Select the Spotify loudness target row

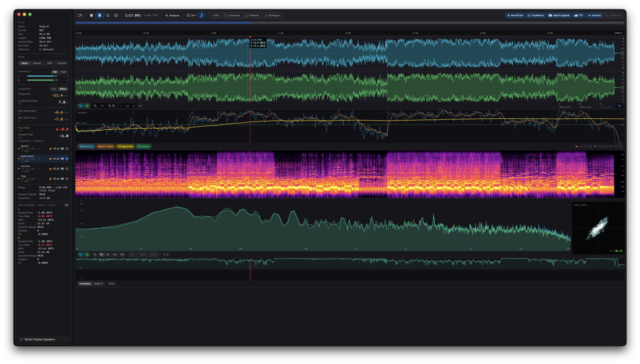(x=43, y=148)
